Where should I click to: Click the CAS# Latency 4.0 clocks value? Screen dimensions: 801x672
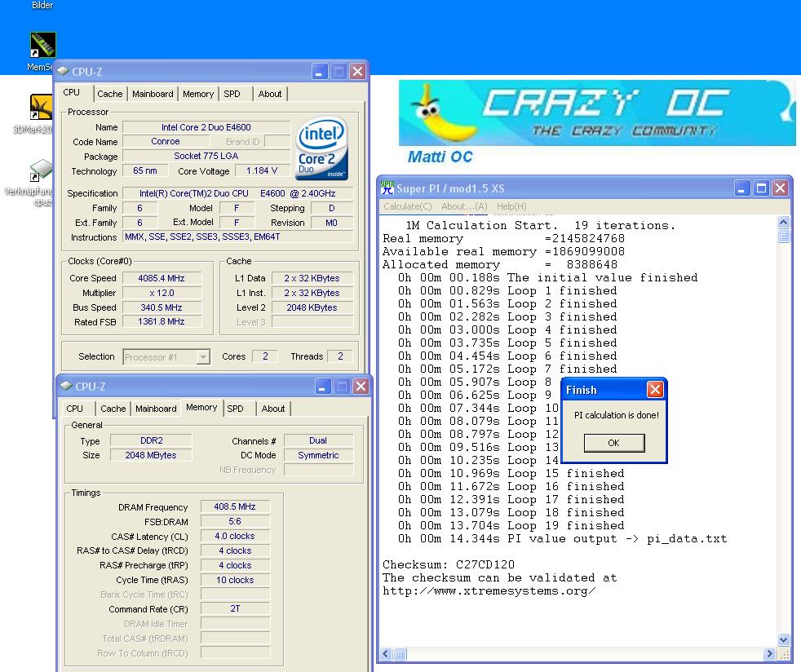[235, 536]
